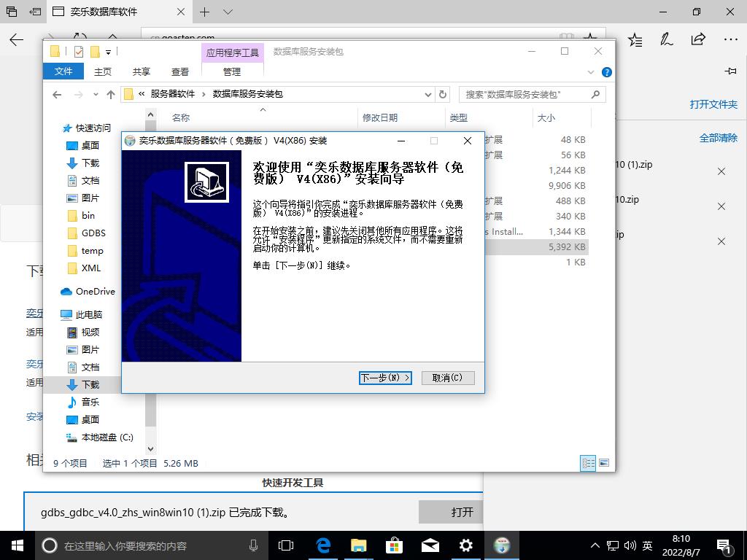Click the 搜索 search box in Explorer
Viewport: 747px width, 560px height.
coord(525,94)
